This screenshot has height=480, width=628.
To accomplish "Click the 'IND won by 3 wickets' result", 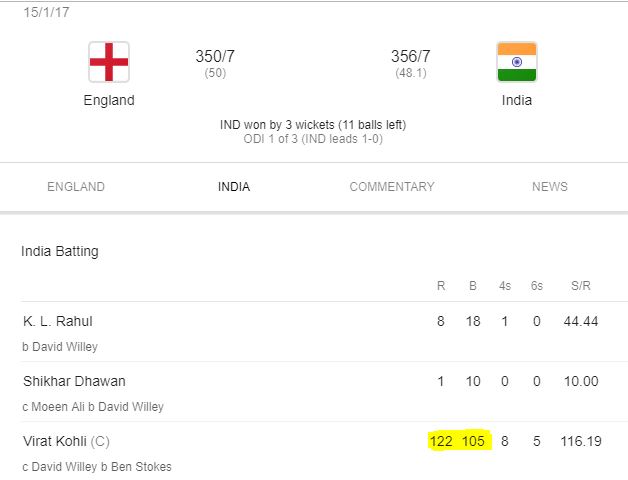I will point(313,125).
